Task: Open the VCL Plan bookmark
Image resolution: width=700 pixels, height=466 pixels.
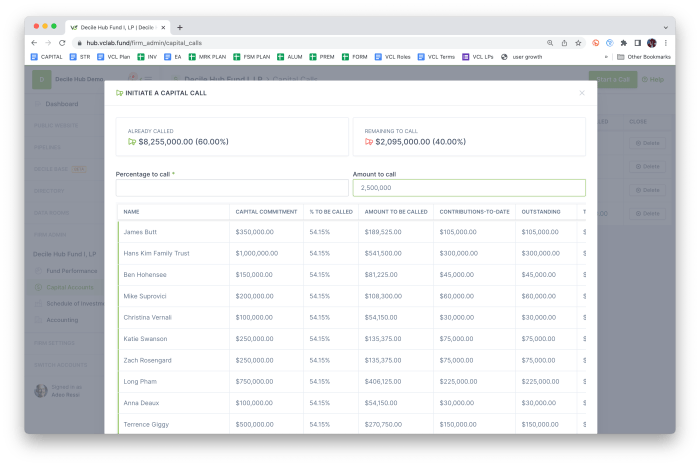Action: tap(113, 57)
